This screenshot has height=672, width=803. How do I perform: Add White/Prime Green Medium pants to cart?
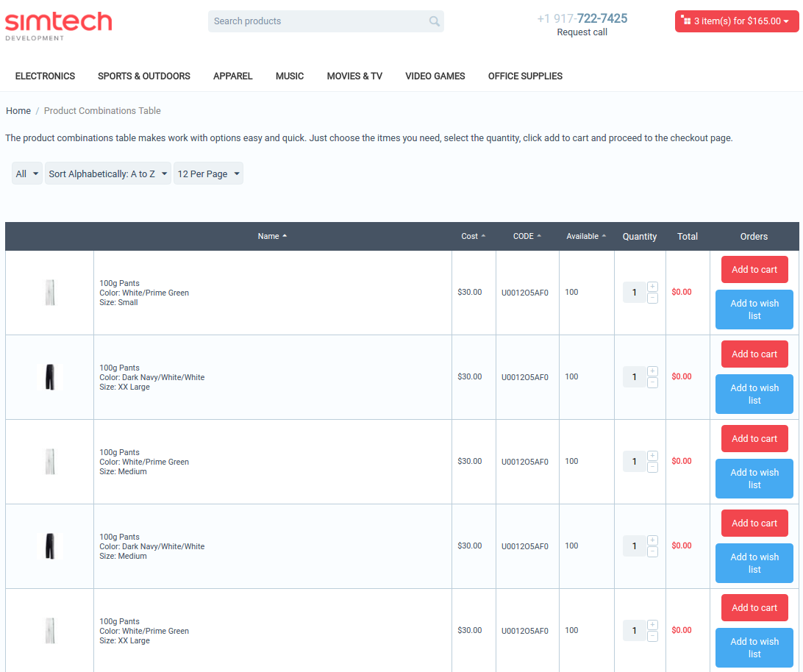coord(754,438)
